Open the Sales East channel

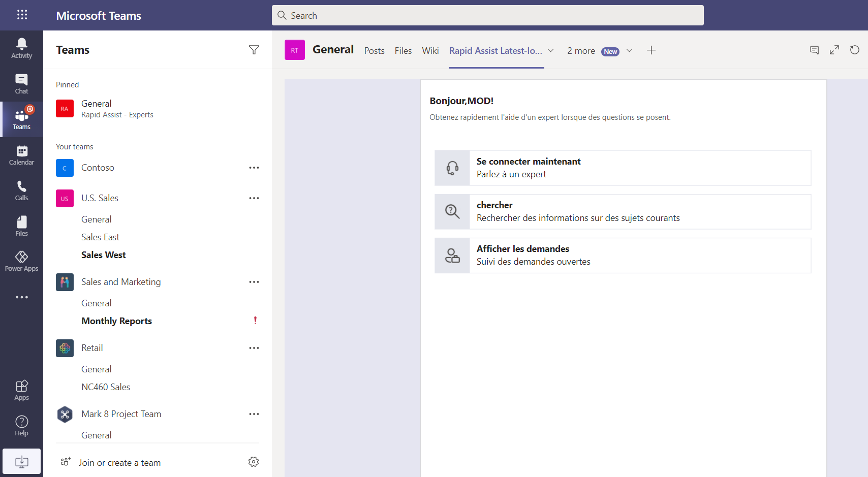[x=100, y=237]
